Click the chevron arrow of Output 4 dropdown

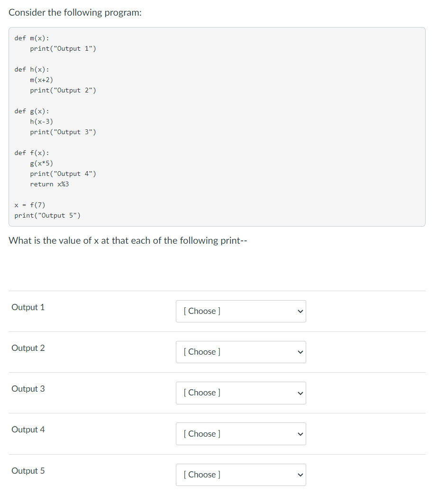[300, 434]
